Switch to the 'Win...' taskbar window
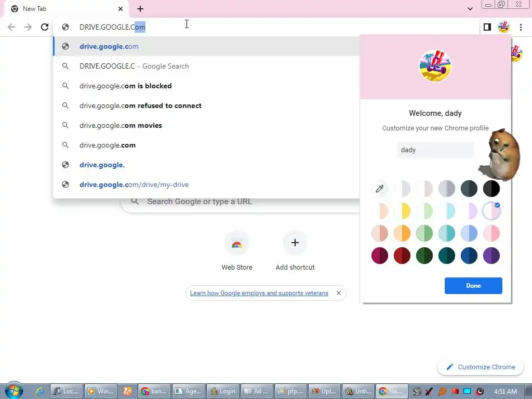Image resolution: width=532 pixels, height=399 pixels. coord(100,392)
